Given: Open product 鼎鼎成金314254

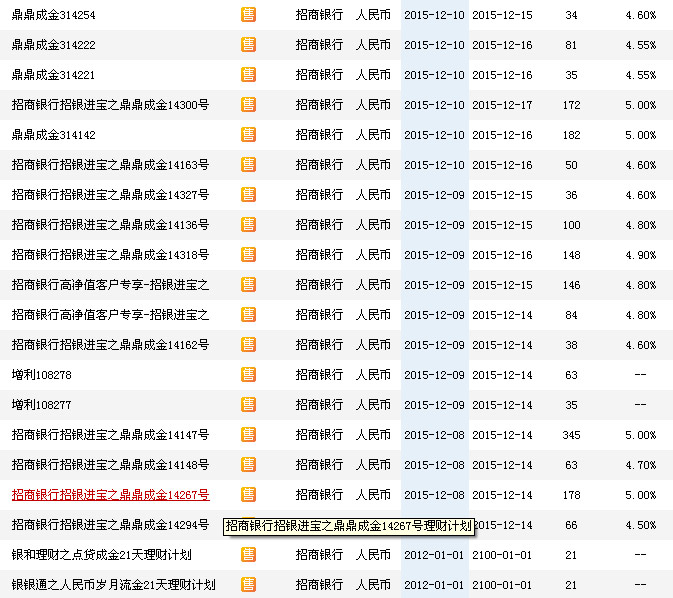Looking at the screenshot, I should [54, 15].
